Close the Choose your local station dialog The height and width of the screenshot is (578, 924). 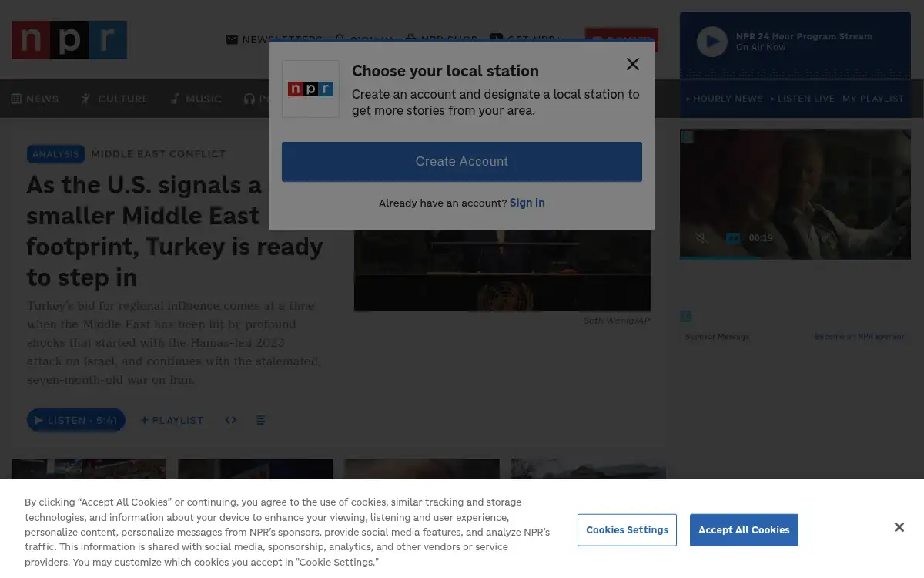click(633, 64)
